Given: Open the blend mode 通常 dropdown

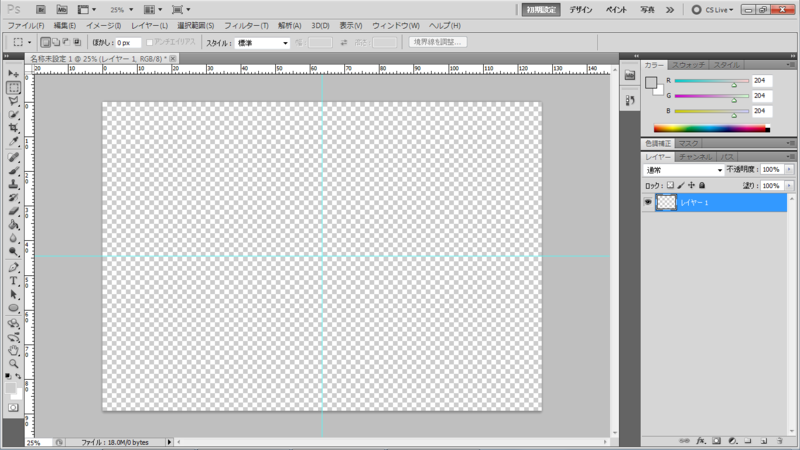Looking at the screenshot, I should tap(684, 170).
